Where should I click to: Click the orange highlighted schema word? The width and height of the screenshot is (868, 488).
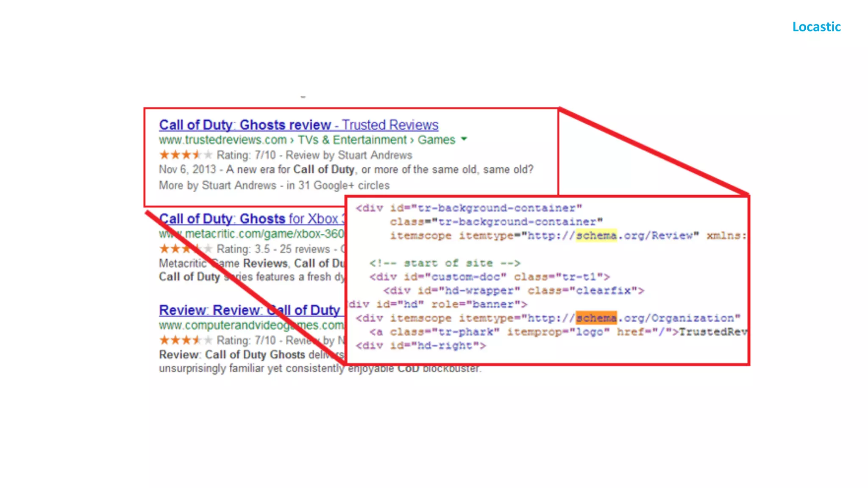pyautogui.click(x=596, y=318)
